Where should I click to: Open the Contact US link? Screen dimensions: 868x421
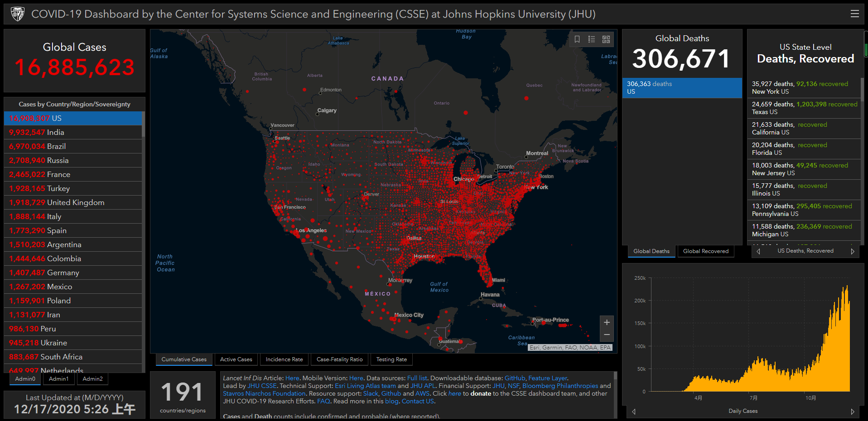(418, 401)
